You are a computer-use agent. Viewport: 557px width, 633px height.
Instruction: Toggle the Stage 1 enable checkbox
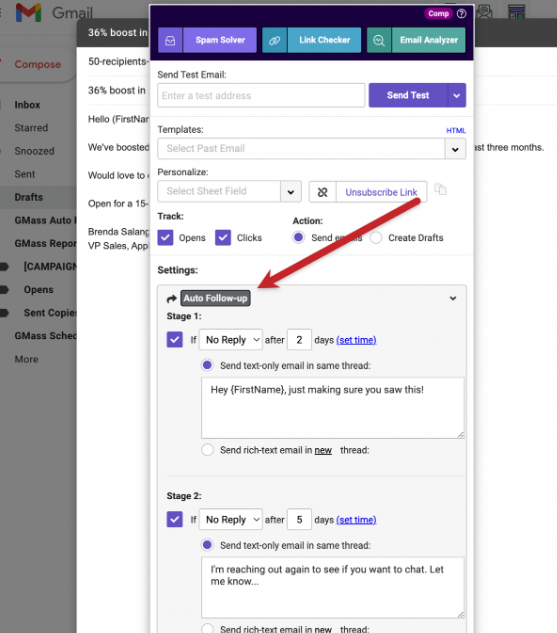pyautogui.click(x=174, y=340)
